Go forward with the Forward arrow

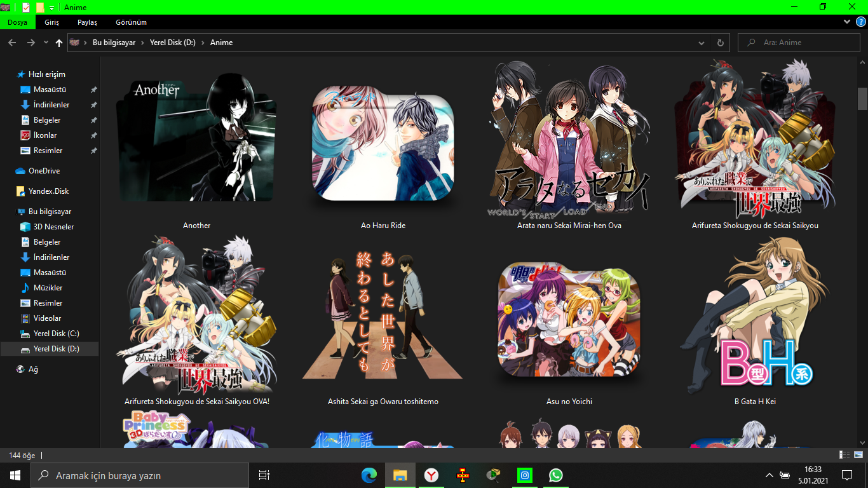click(x=31, y=43)
